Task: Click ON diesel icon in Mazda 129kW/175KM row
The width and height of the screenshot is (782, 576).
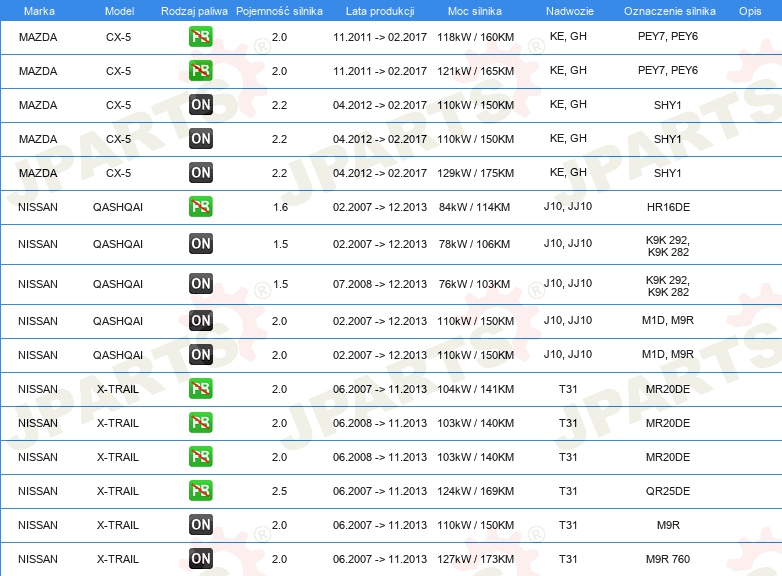Action: click(x=200, y=173)
